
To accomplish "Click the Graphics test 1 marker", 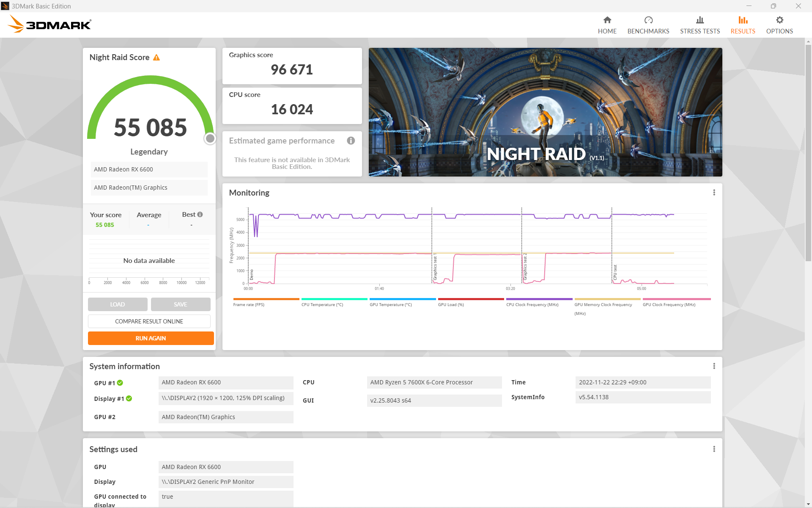I will click(x=435, y=268).
